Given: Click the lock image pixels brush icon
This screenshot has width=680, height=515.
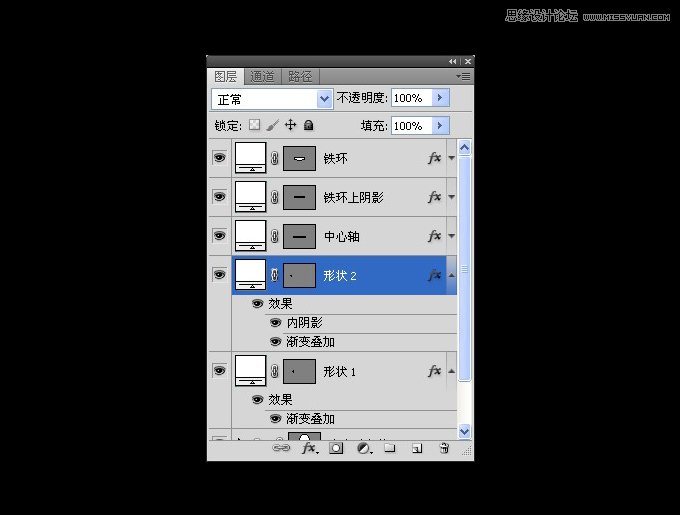Looking at the screenshot, I should (272, 125).
